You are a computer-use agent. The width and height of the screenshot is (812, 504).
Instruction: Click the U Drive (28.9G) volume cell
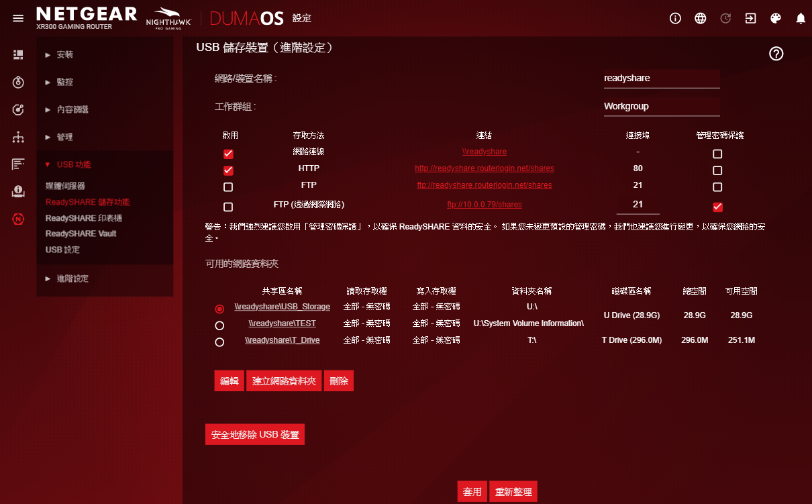pos(631,315)
